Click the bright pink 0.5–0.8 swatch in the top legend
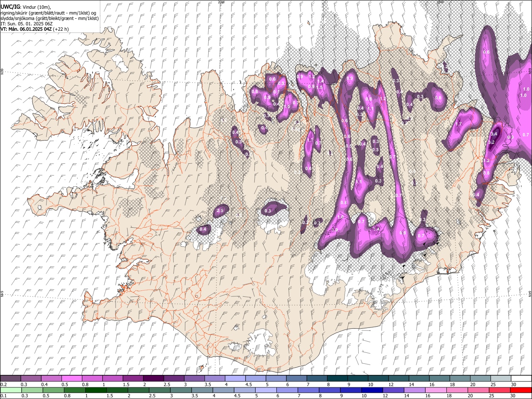Image resolution: width=532 pixels, height=399 pixels. pos(71,379)
